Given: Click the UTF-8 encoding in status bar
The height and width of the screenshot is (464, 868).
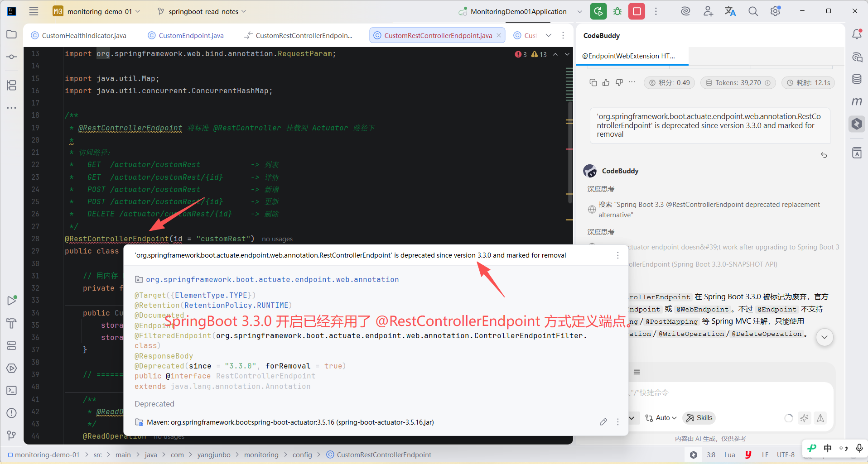Looking at the screenshot, I should tap(786, 455).
